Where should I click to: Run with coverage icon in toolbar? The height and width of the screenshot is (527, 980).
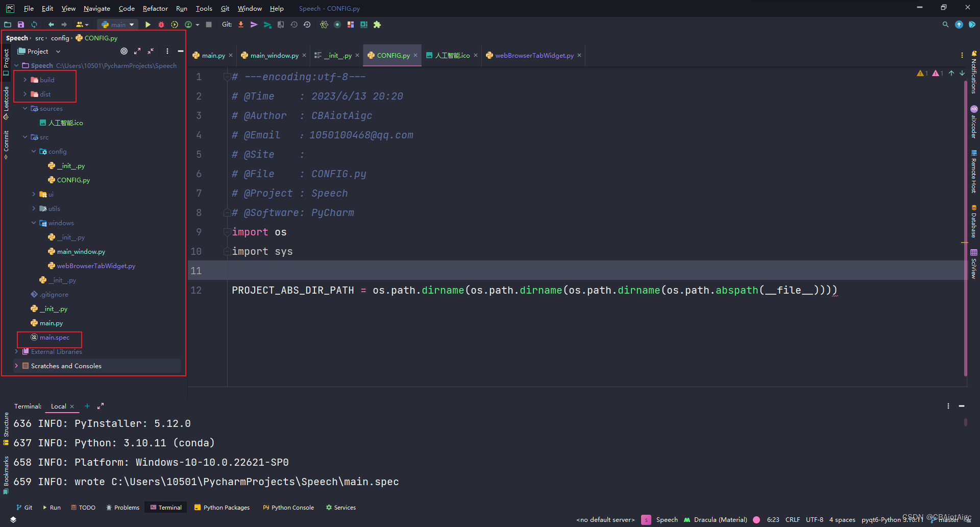coord(175,25)
